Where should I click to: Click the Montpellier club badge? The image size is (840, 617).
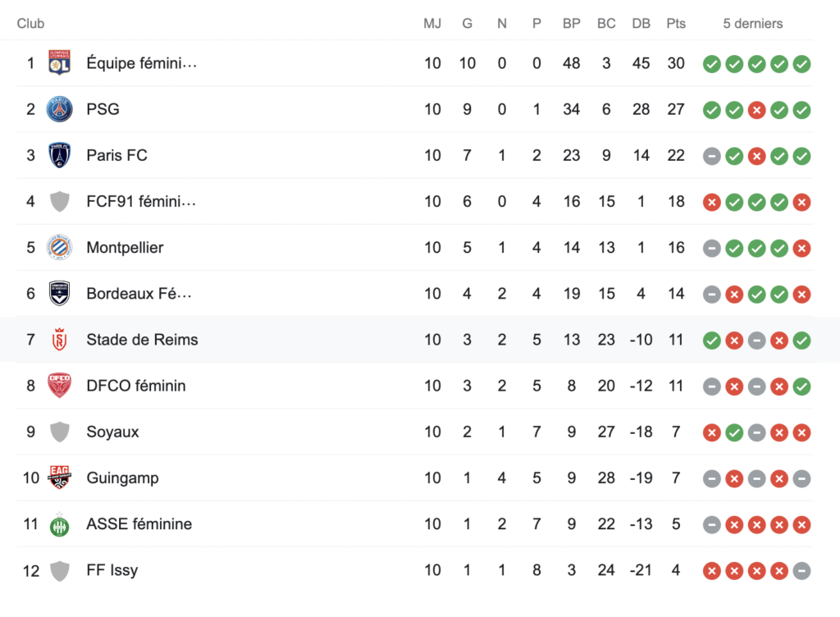pyautogui.click(x=59, y=248)
